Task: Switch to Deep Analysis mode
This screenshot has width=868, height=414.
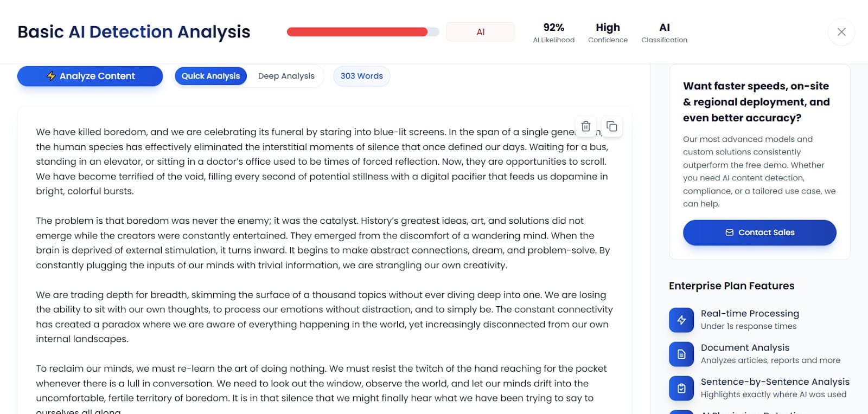Action: [x=286, y=76]
